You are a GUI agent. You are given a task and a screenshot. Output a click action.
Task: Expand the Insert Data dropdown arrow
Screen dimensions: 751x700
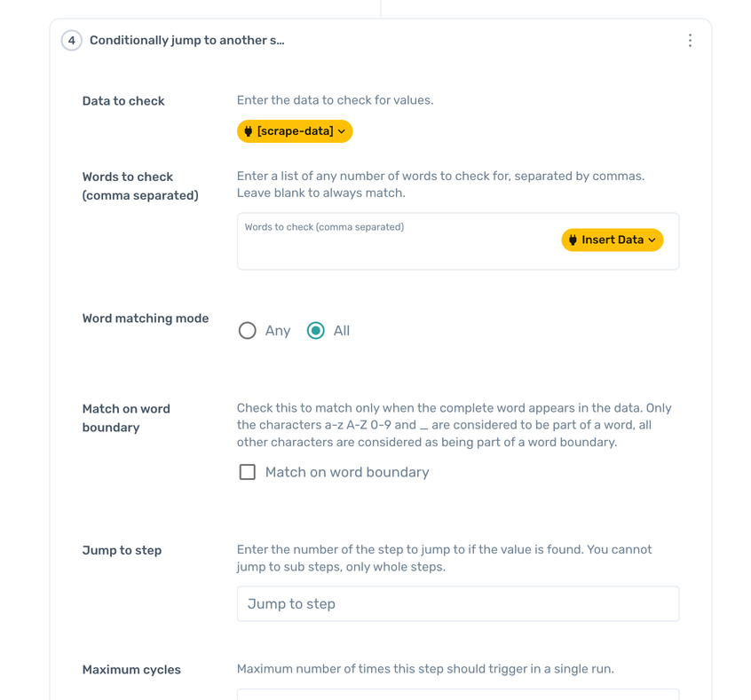tap(652, 240)
